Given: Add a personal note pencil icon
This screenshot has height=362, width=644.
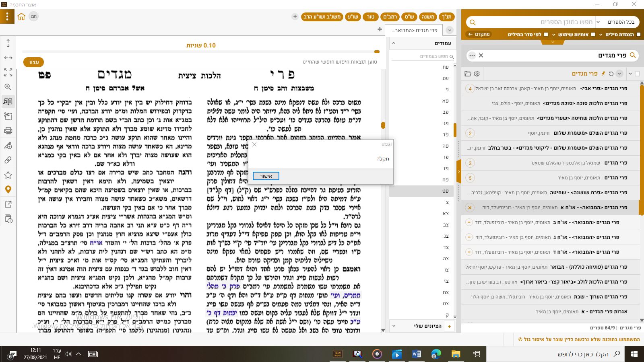Looking at the screenshot, I should pyautogui.click(x=8, y=145).
